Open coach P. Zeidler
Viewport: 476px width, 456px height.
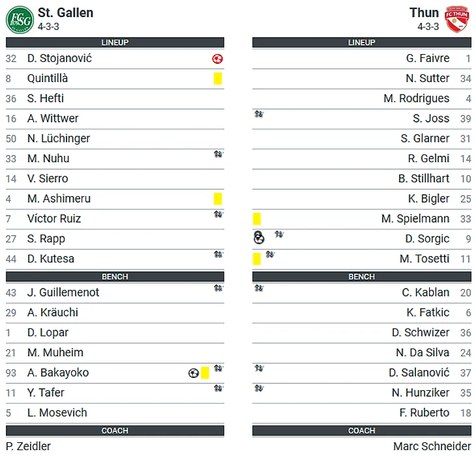(x=28, y=446)
